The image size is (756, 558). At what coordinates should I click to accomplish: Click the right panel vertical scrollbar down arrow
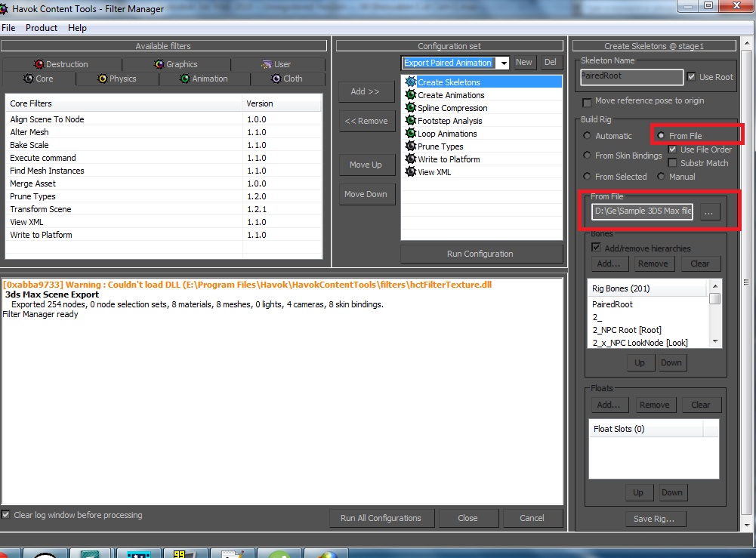[748, 526]
